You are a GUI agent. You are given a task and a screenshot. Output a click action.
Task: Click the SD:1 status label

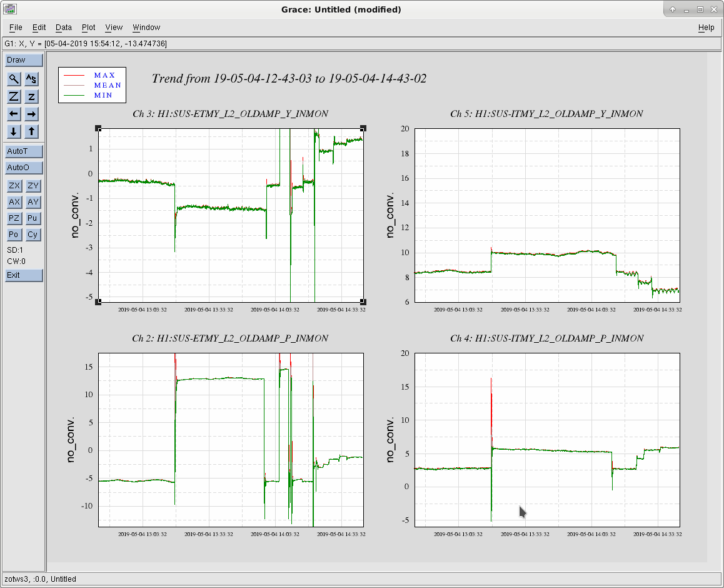pos(15,250)
